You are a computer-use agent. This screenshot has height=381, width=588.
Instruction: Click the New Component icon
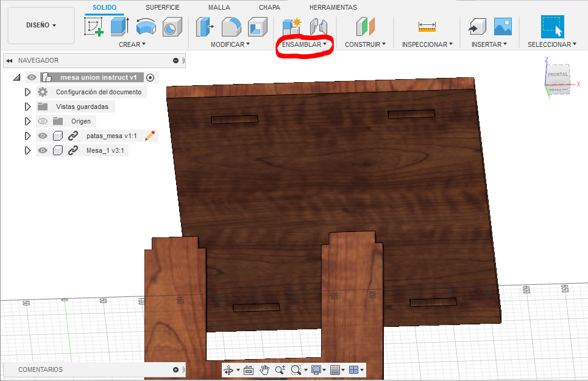pos(292,27)
